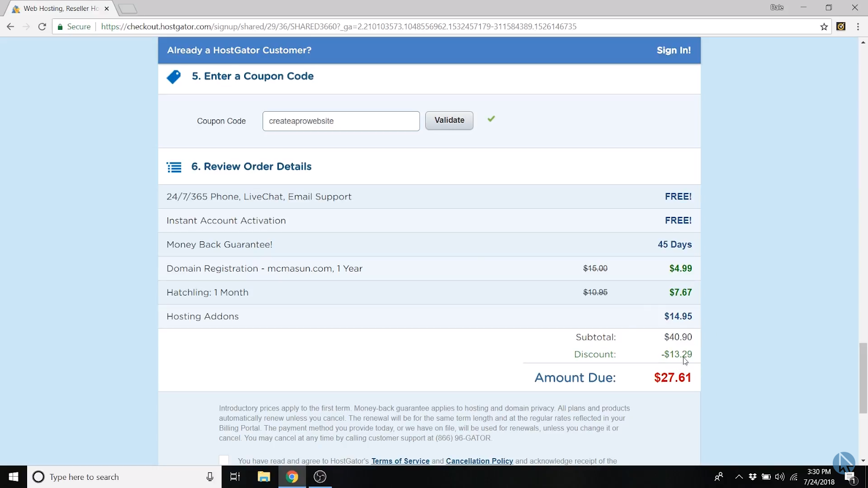Screen dimensions: 868x488
Task: Click the address bar URL
Action: pyautogui.click(x=339, y=27)
